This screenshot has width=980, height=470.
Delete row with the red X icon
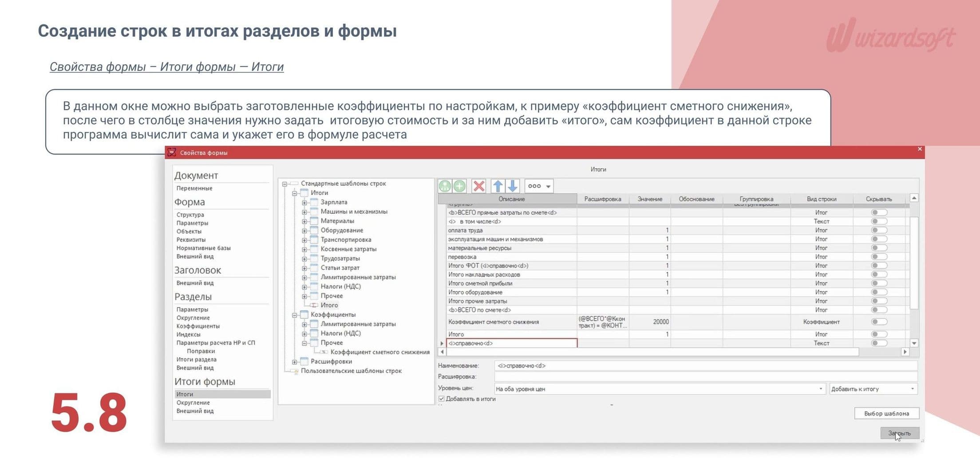coord(479,186)
